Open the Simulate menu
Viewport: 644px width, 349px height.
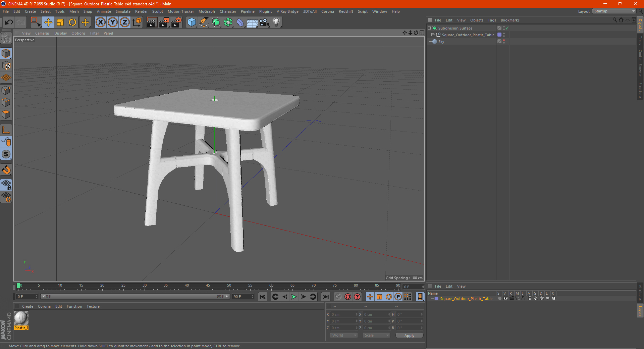pos(123,11)
